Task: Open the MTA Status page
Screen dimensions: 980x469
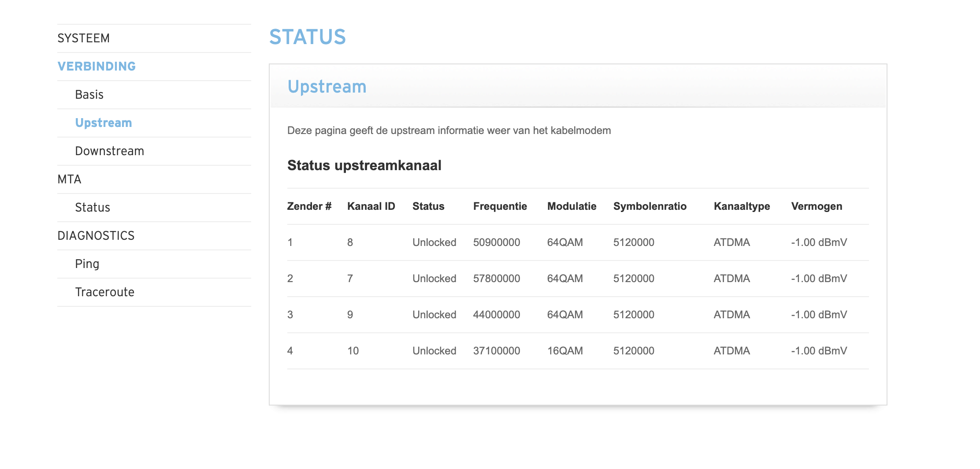Action: pos(93,208)
